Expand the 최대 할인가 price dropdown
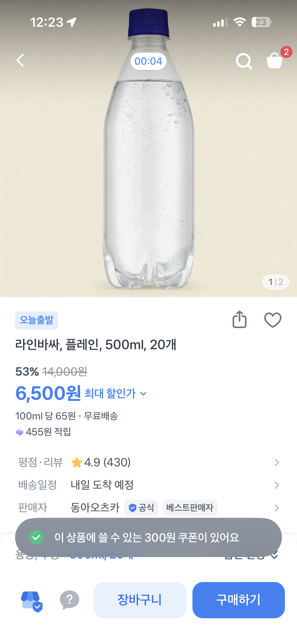The height and width of the screenshot is (644, 297). point(116,393)
